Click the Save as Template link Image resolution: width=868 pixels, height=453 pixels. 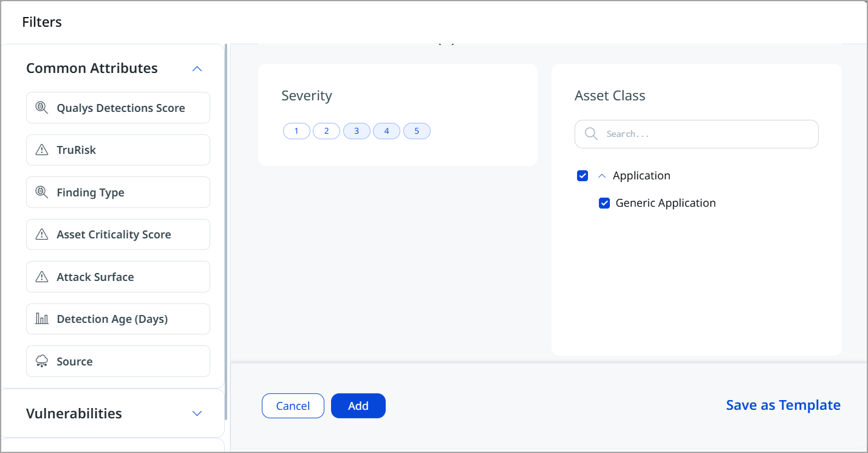[x=783, y=405]
